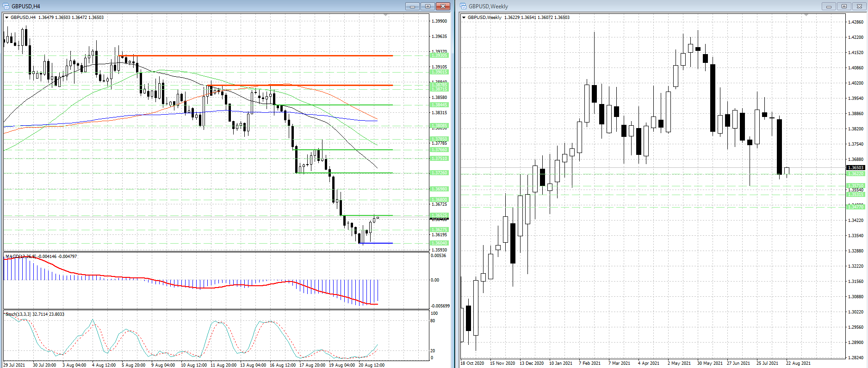Click the 1.35315 green price label in Weekly
Viewport: 868px width, 368px height.
click(x=856, y=195)
